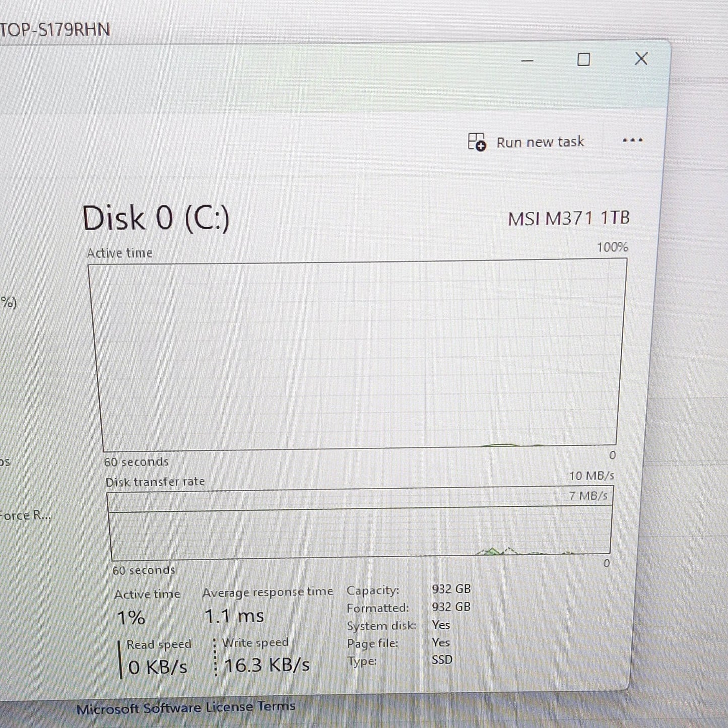This screenshot has height=728, width=728.
Task: Click the Average response time label
Action: coord(268,592)
